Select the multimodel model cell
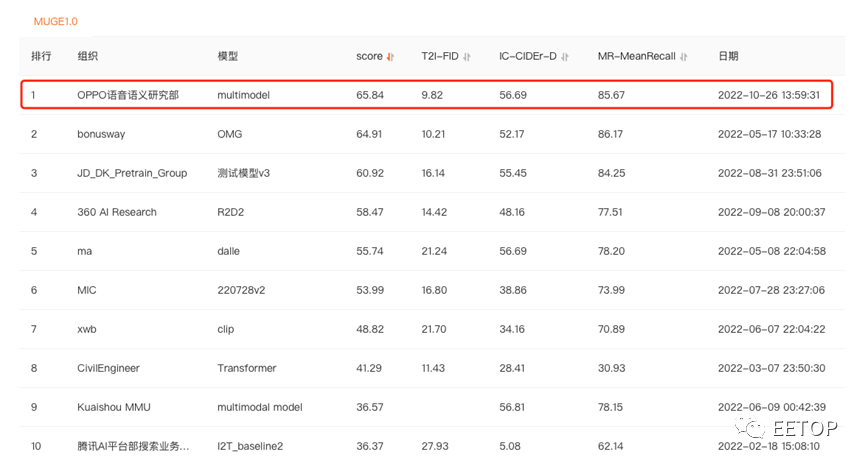Image resolution: width=865 pixels, height=463 pixels. [x=243, y=95]
